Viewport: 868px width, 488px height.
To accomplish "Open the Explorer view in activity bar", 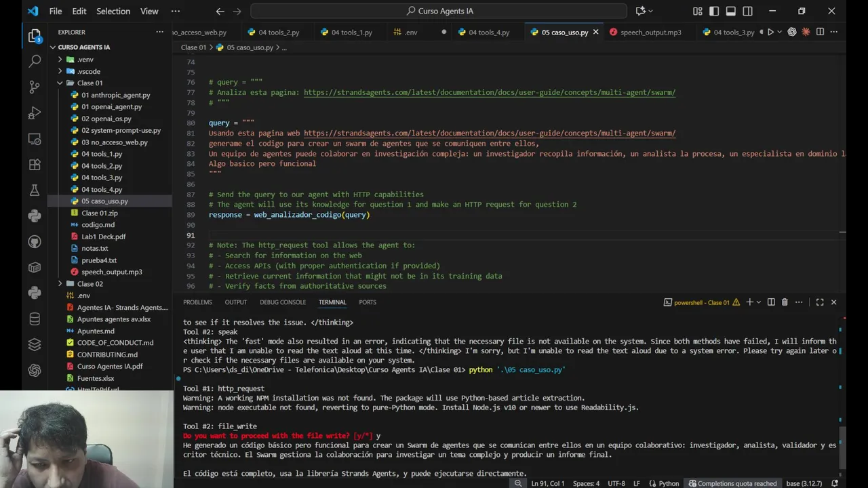I will tap(35, 36).
